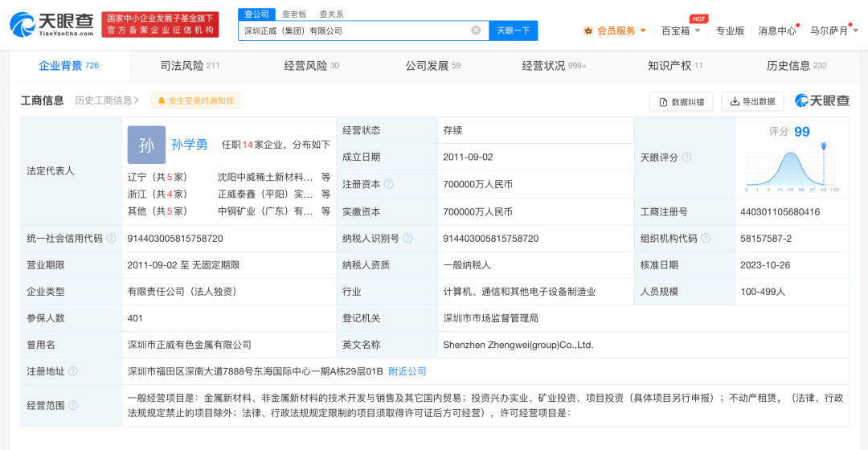Expand the 百宝箱 dropdown
Image resolution: width=868 pixels, height=450 pixels.
click(681, 31)
